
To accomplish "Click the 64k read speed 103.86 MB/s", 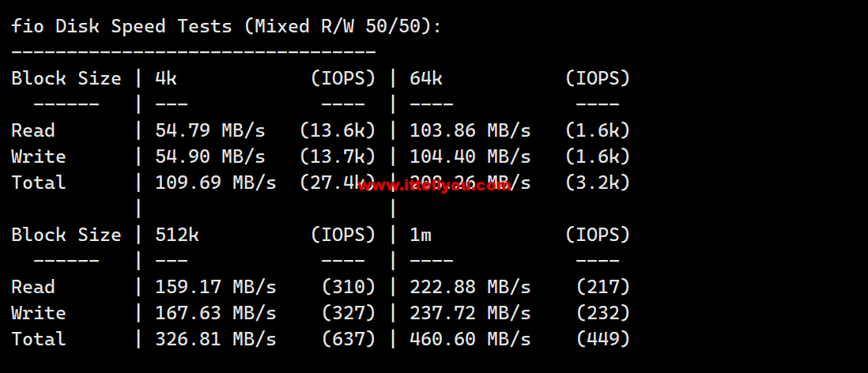I will (470, 130).
